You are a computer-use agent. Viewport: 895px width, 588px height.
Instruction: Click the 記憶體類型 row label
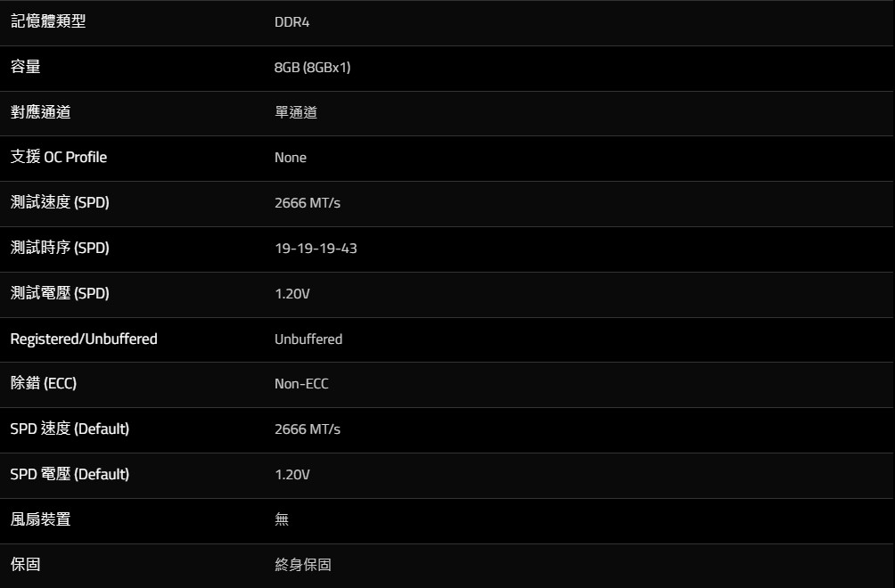[x=48, y=22]
